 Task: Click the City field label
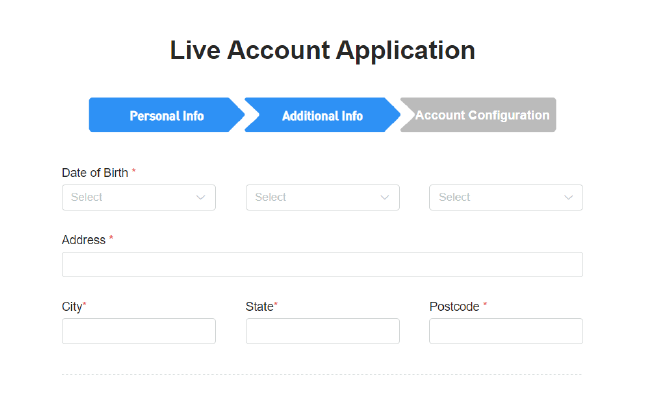[x=72, y=307]
